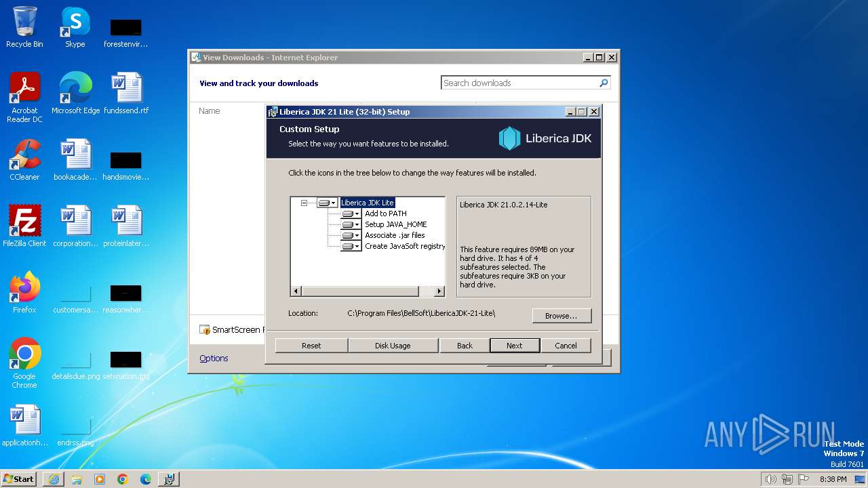Select the bookacade desktop document

[x=75, y=160]
